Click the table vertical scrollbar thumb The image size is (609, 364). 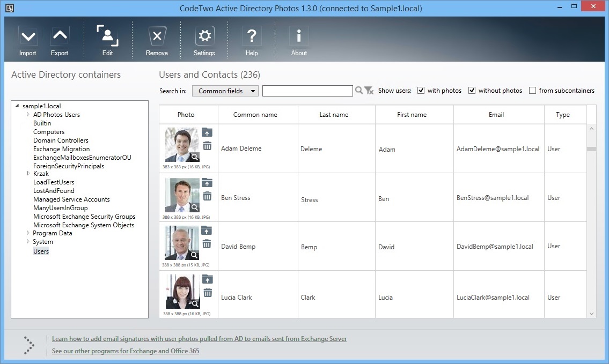pos(591,149)
